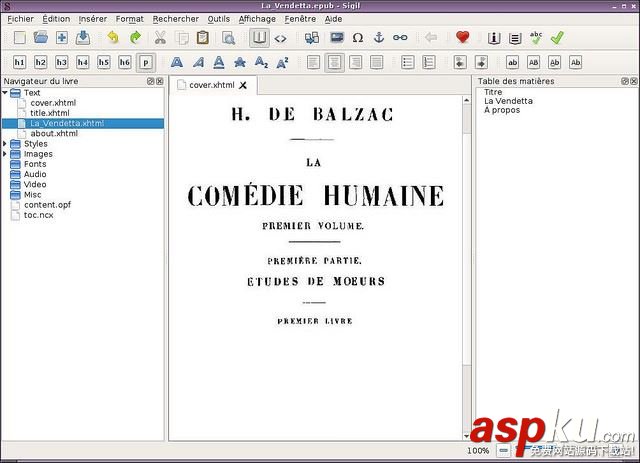Insert a numbered list
The image size is (640, 463).
(429, 62)
